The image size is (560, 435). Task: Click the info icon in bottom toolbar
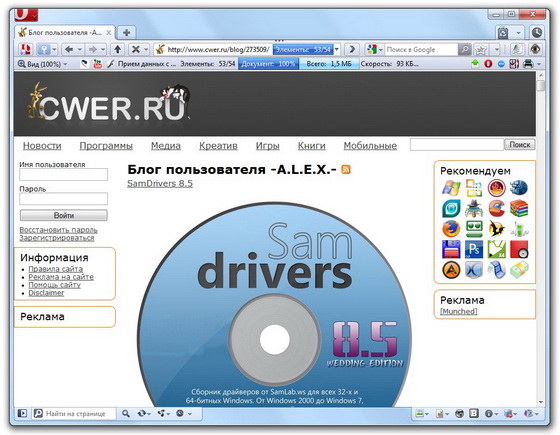(489, 414)
